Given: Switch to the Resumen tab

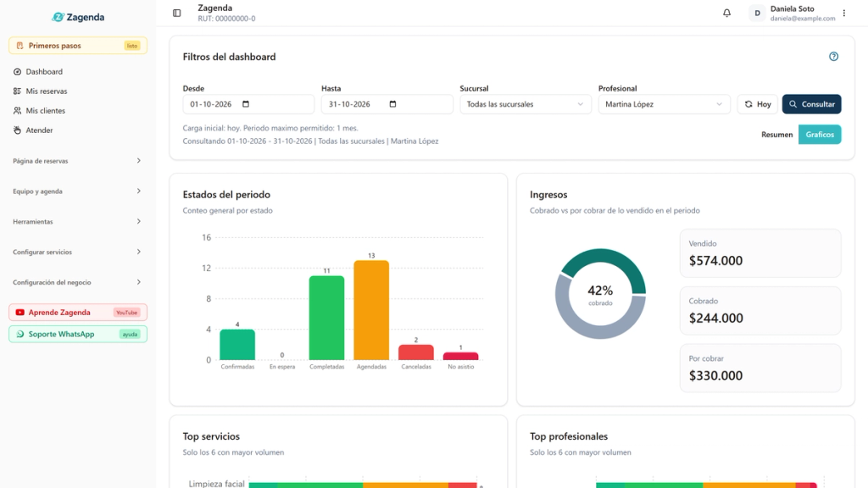Looking at the screenshot, I should (776, 135).
